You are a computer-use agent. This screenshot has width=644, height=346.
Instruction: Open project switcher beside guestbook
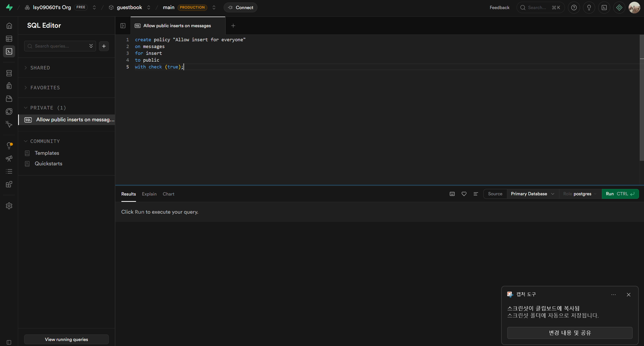tap(149, 7)
